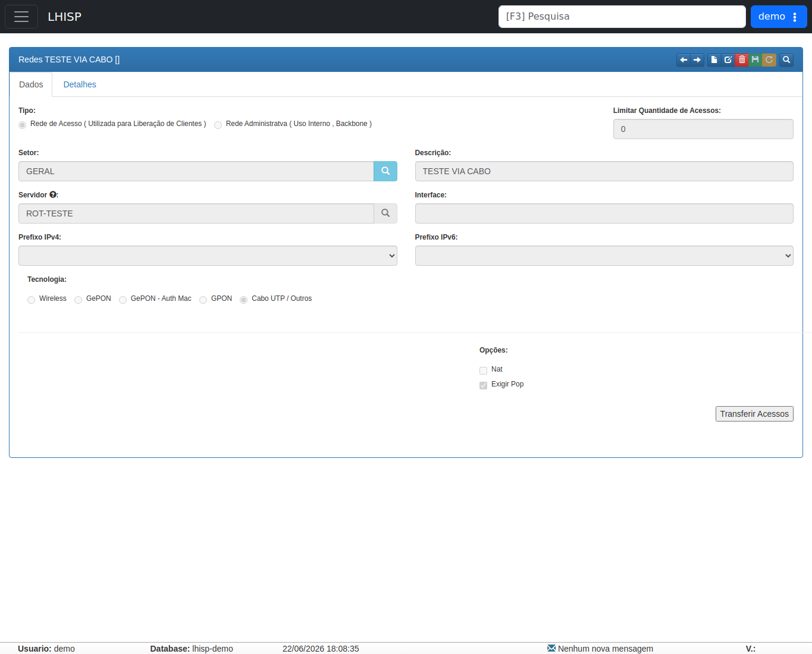Toggle the Nat checkbox

tap(483, 370)
